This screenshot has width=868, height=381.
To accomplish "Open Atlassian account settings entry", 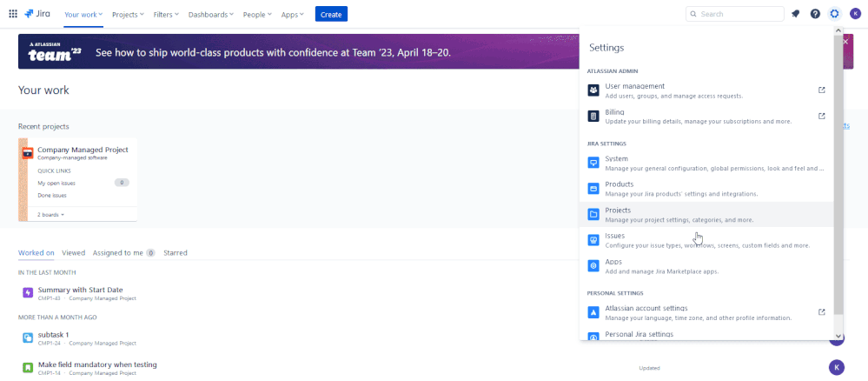I will click(x=706, y=313).
